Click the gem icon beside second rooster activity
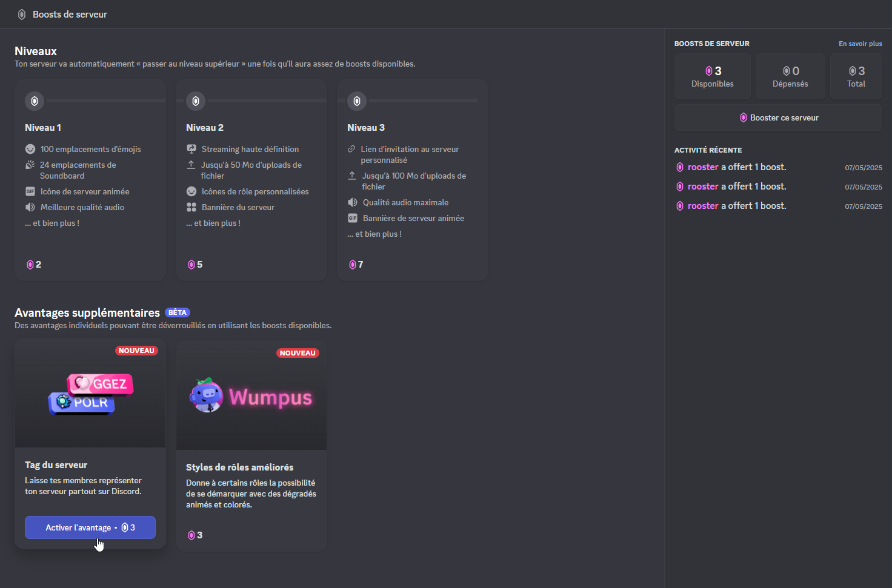This screenshot has width=892, height=588. click(680, 187)
